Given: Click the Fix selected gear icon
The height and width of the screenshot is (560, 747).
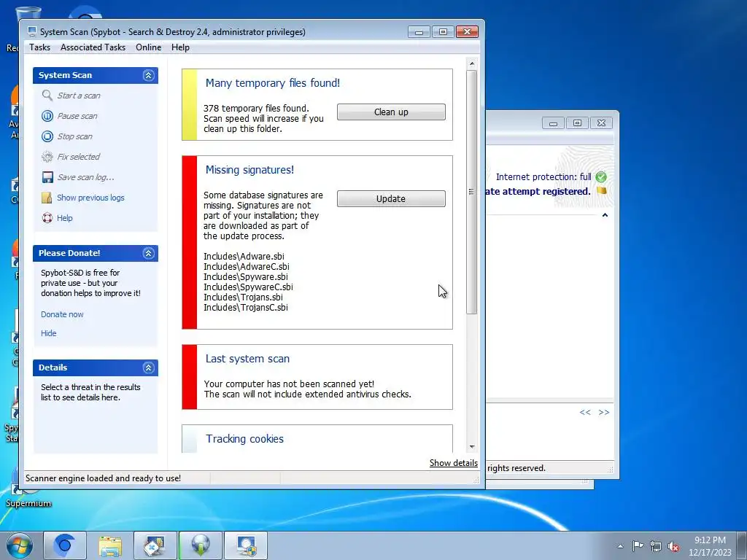Looking at the screenshot, I should (x=47, y=157).
